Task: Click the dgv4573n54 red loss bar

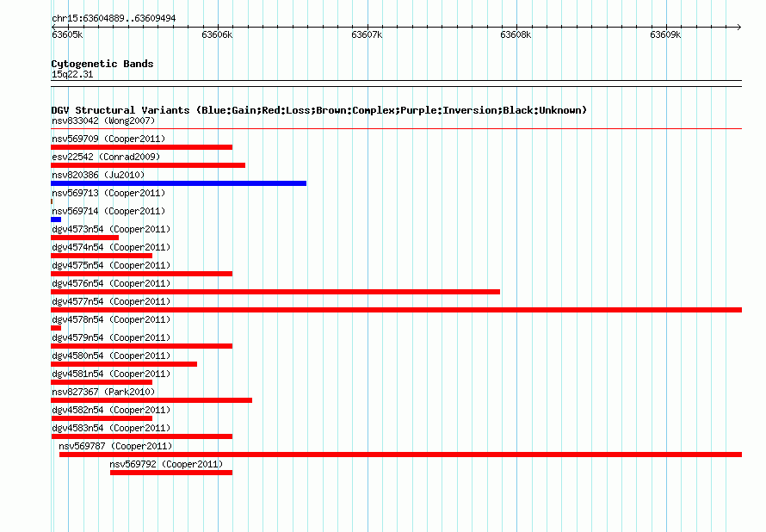Action: pyautogui.click(x=84, y=238)
